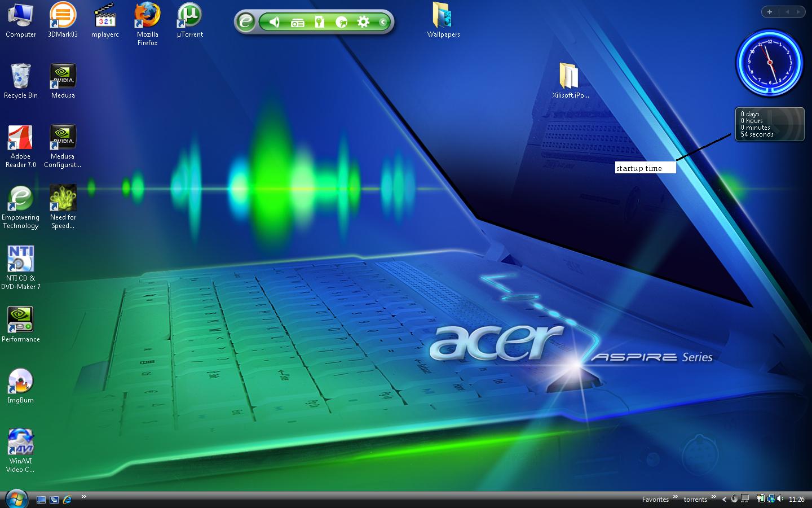
Task: Click the Favorites toolbar label
Action: click(655, 500)
